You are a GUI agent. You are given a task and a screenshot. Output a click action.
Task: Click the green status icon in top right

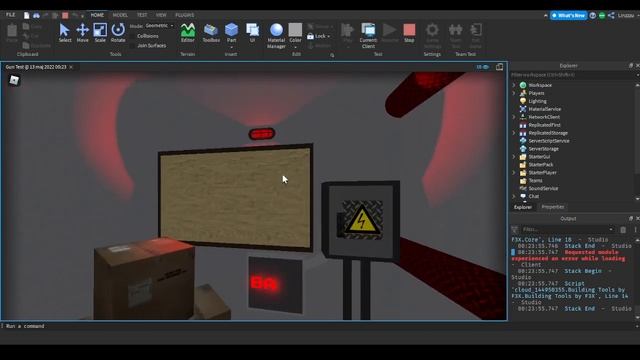(x=602, y=16)
